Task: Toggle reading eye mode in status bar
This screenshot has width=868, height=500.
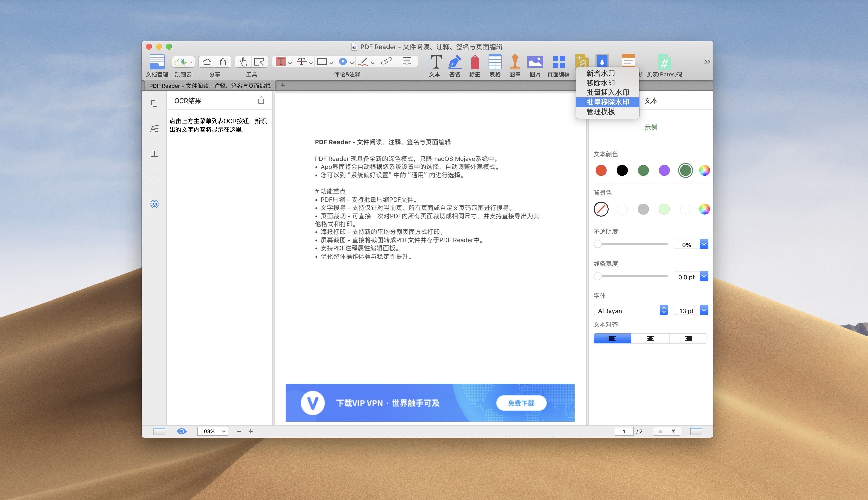Action: pyautogui.click(x=182, y=431)
